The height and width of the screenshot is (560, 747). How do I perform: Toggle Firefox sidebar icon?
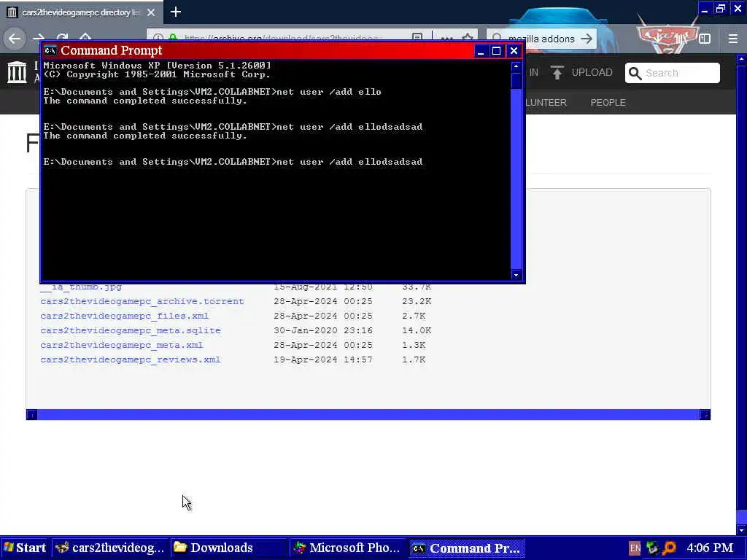pos(705,39)
